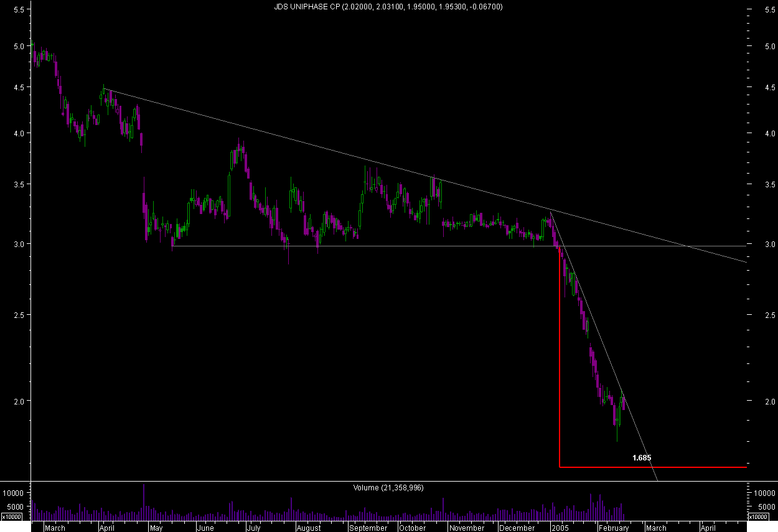The image size is (778, 532).
Task: Select the red horizontal 1.685 target line
Action: pos(653,467)
